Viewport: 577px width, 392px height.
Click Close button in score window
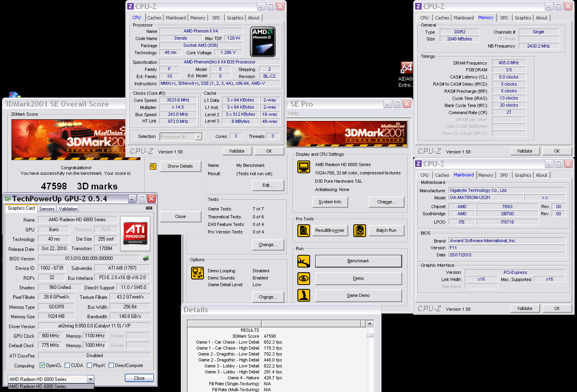point(180,216)
